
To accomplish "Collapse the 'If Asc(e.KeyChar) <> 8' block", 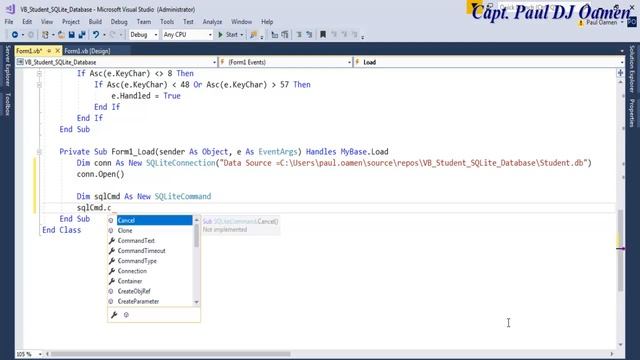I will (39, 74).
